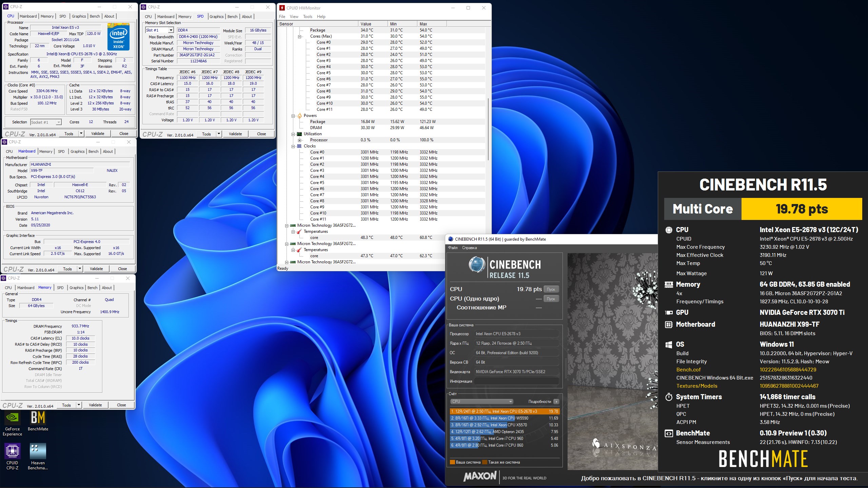This screenshot has width=868, height=488.
Task: Expand the Processor utilization node
Action: [x=300, y=140]
